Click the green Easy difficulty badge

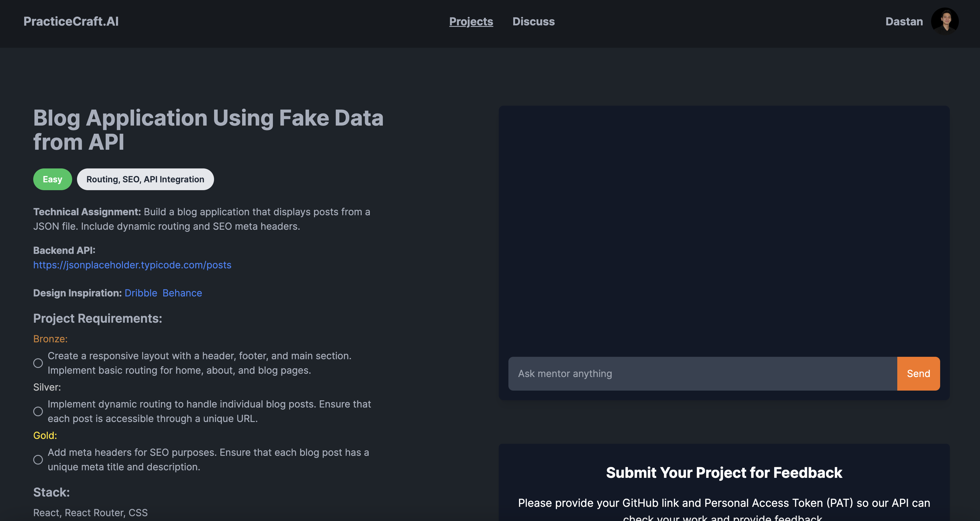[x=52, y=179]
